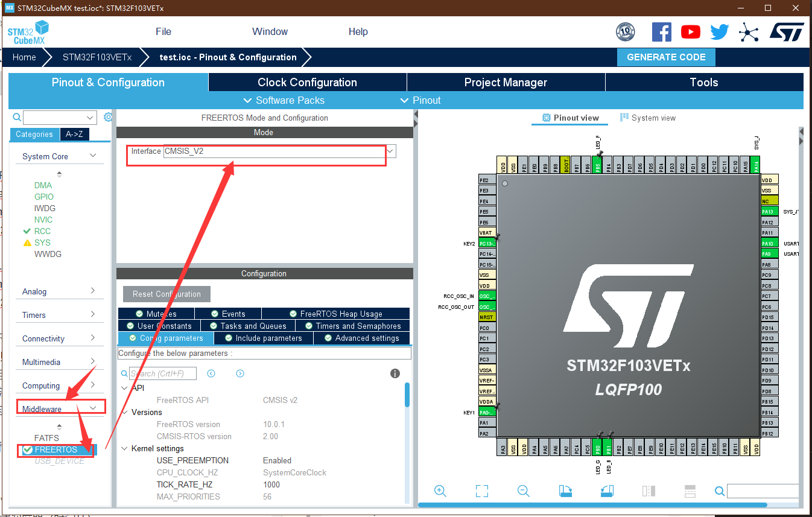Rotate the chip clockwise
Image resolution: width=812 pixels, height=517 pixels.
tap(565, 491)
